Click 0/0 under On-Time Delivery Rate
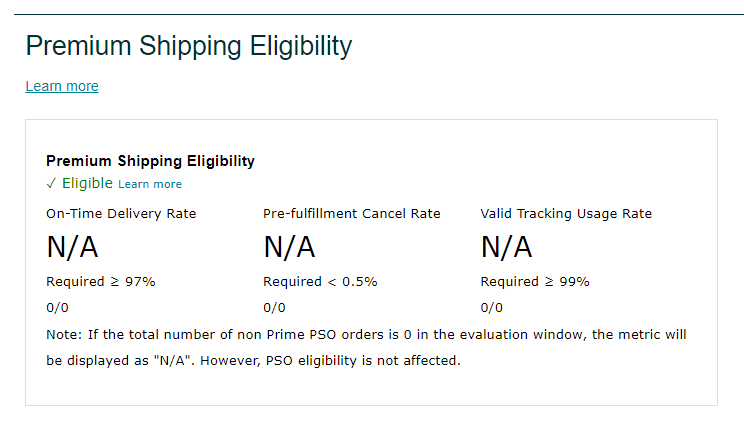This screenshot has width=744, height=427. tap(58, 307)
